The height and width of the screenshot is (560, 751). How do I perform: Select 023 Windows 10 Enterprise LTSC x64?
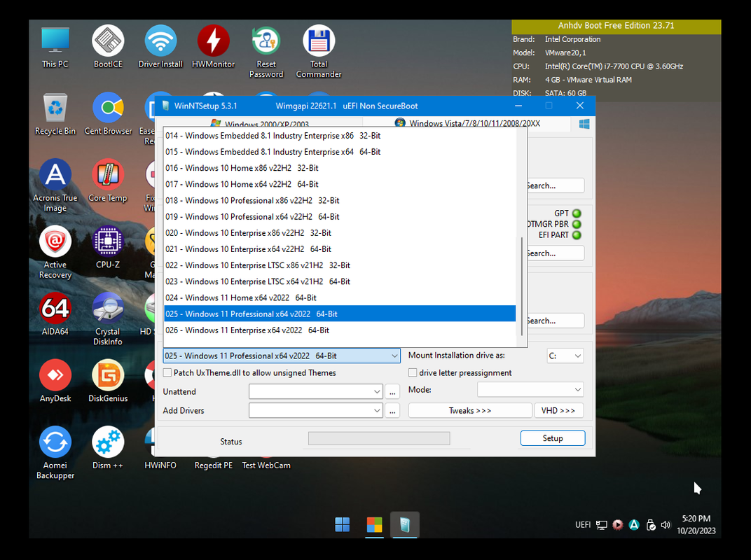coord(340,281)
